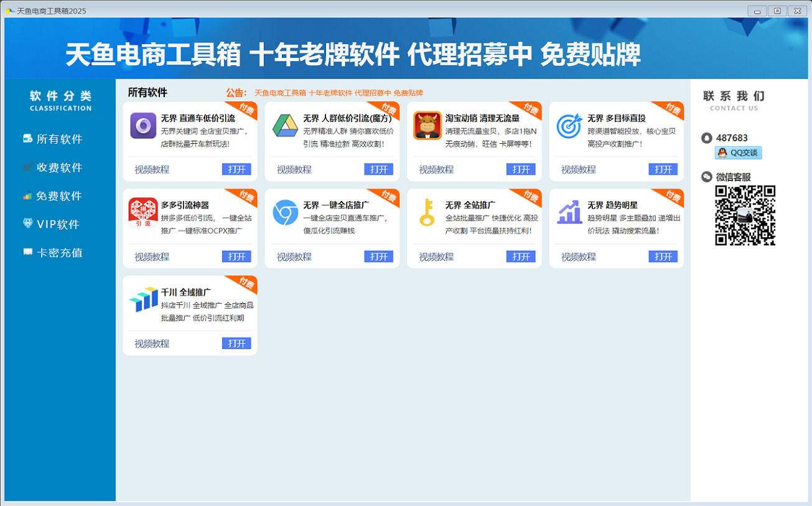Screen dimensions: 812x506
Task: Open 无界 一键全店推广 with 打开 button
Action: 379,256
